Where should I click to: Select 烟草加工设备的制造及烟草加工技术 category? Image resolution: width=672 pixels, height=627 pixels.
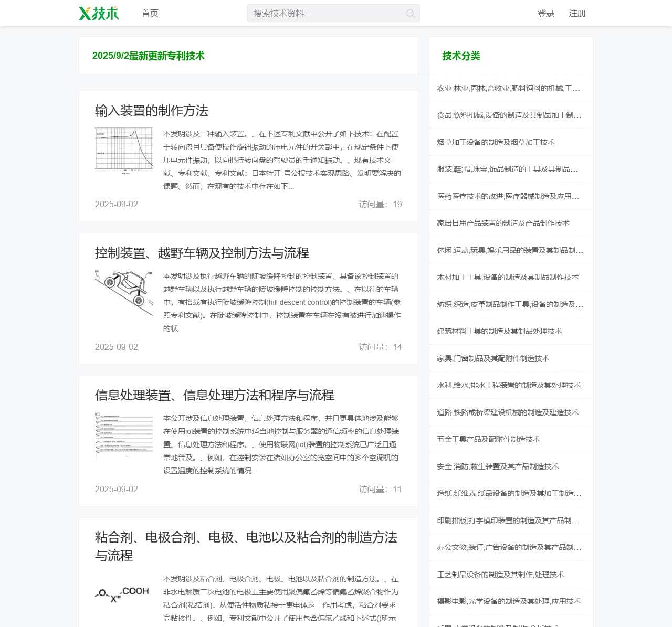pyautogui.click(x=496, y=142)
